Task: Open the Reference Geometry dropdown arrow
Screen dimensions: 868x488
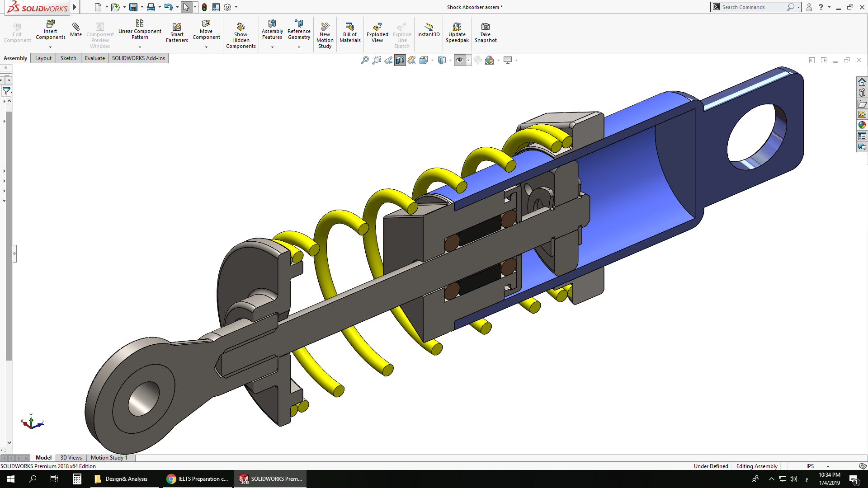Action: pyautogui.click(x=299, y=47)
